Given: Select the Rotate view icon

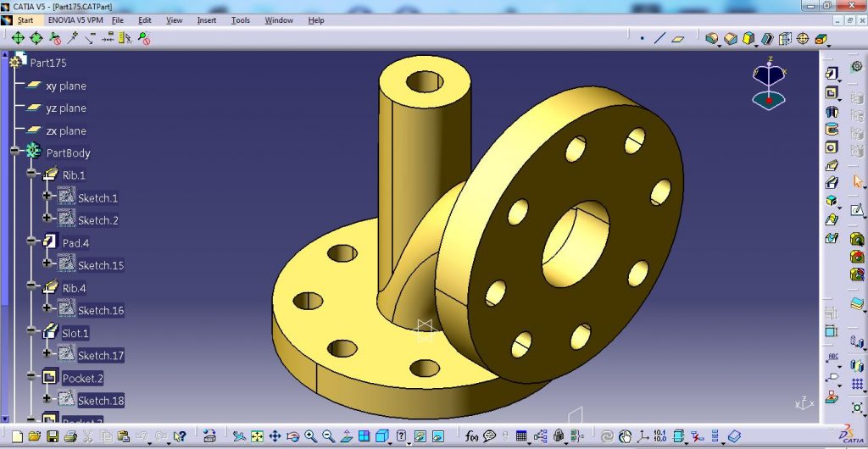Looking at the screenshot, I should coord(292,436).
